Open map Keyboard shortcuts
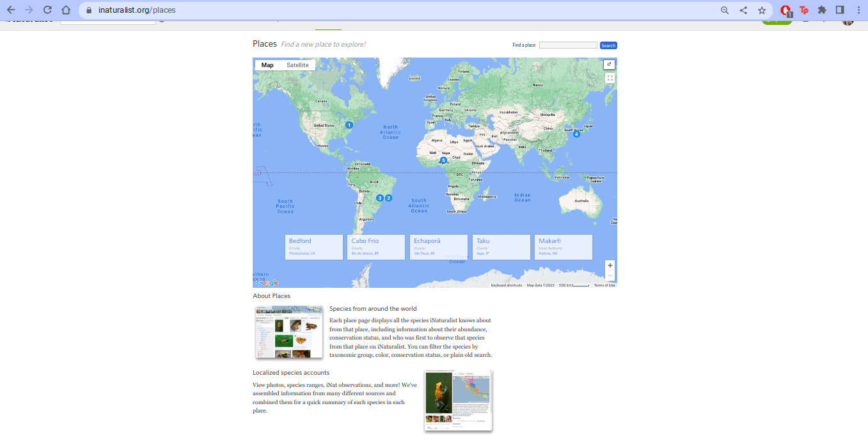The height and width of the screenshot is (440, 868). [x=507, y=285]
